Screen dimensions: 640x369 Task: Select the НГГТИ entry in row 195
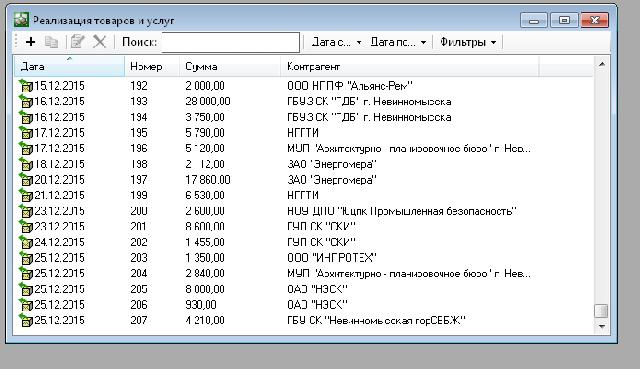[303, 133]
